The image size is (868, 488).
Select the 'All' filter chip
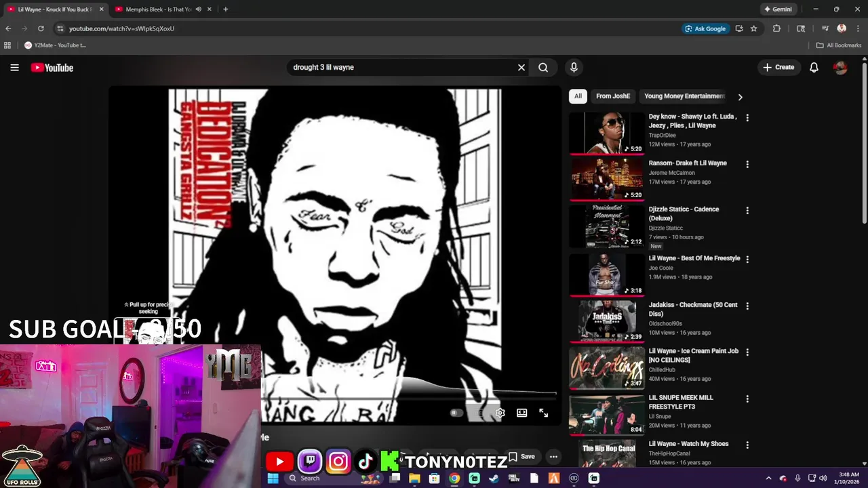coord(578,96)
